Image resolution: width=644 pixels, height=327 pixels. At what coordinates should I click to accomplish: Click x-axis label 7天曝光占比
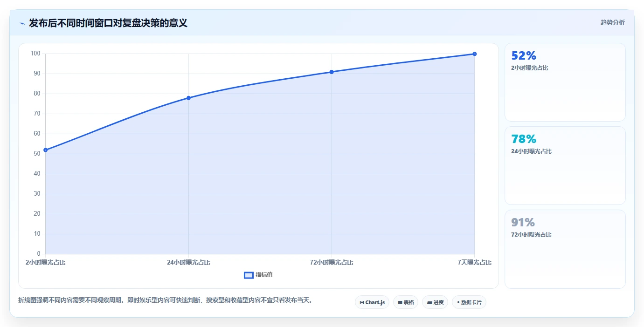(474, 262)
